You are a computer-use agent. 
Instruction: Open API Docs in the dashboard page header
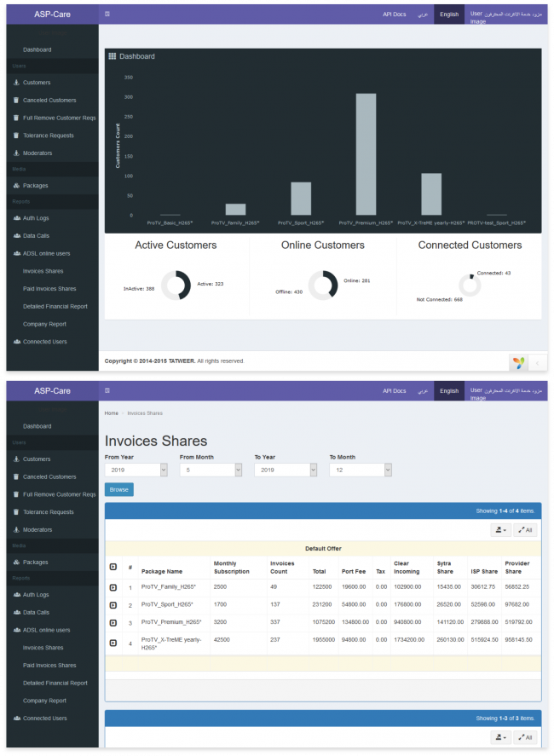tap(394, 14)
